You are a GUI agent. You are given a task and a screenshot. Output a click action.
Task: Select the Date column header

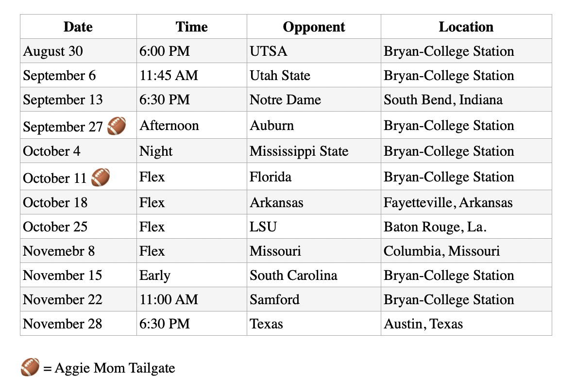pyautogui.click(x=78, y=27)
